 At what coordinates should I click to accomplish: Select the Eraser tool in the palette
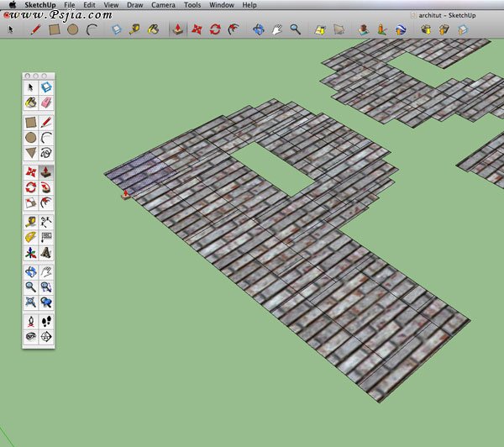tap(46, 101)
